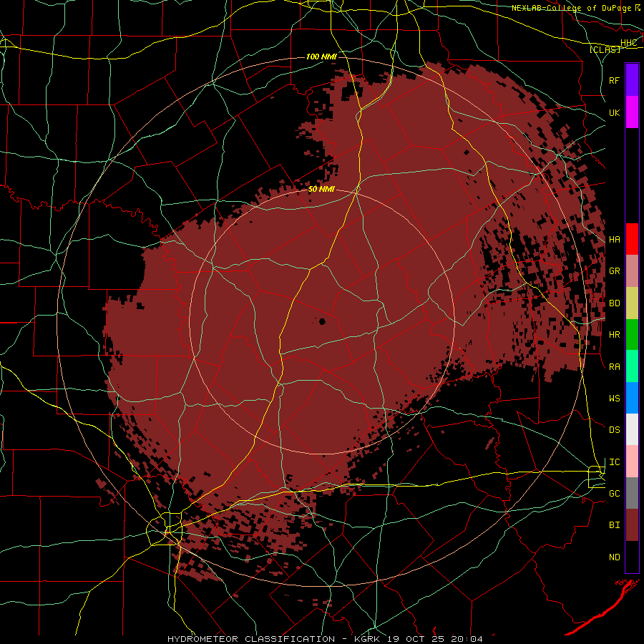Click the BD yellow legend swatch
Image resolution: width=644 pixels, height=644 pixels.
pyautogui.click(x=632, y=303)
